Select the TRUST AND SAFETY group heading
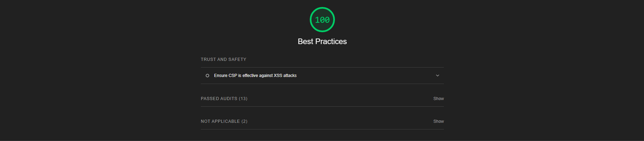644x141 pixels. [x=224, y=59]
